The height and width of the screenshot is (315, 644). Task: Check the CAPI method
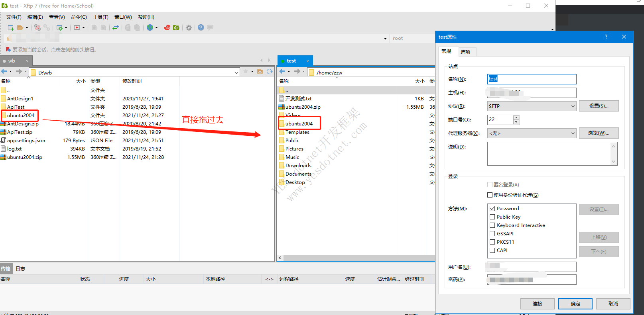tap(492, 250)
